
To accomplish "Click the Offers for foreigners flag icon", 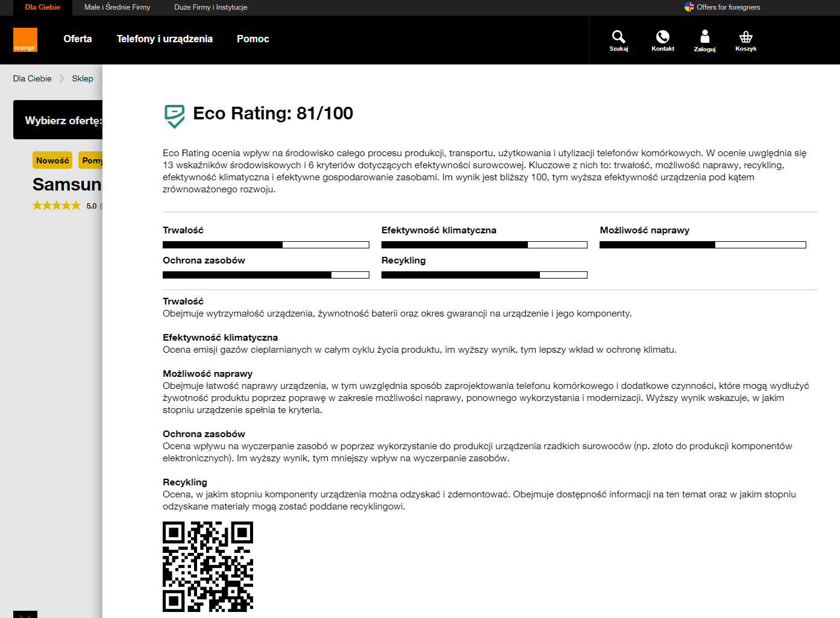I will pyautogui.click(x=689, y=7).
